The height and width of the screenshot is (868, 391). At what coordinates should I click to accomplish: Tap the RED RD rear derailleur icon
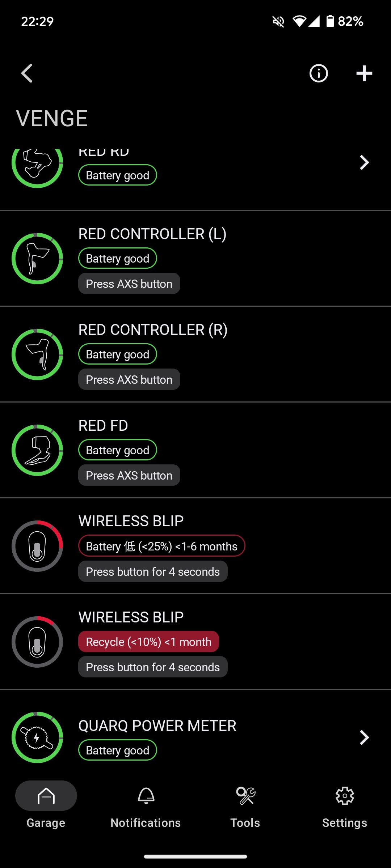[x=37, y=163]
